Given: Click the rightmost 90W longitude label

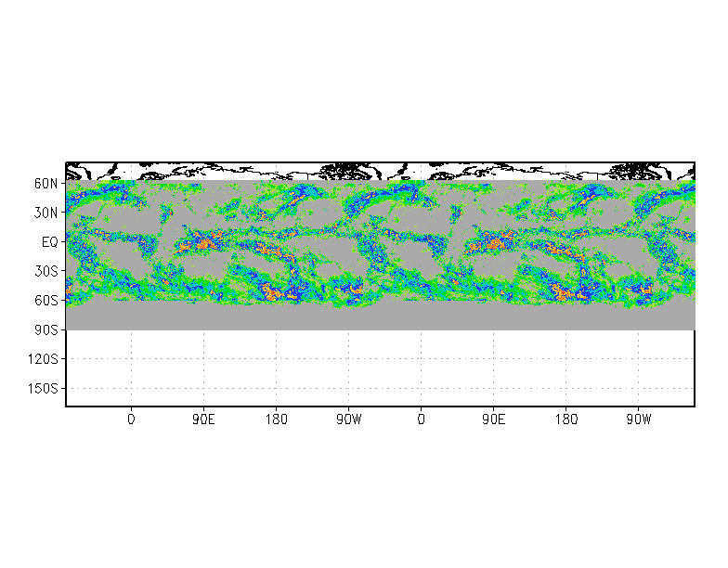Looking at the screenshot, I should [639, 420].
